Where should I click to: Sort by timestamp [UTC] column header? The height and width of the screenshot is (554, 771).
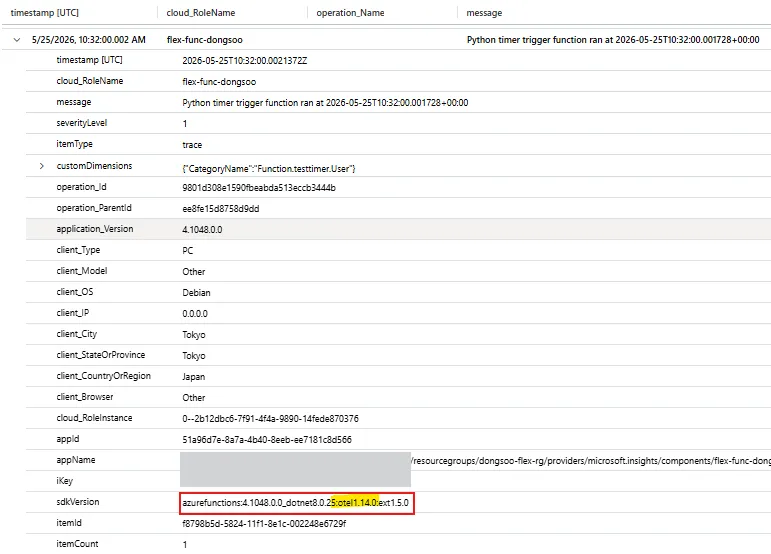tap(45, 13)
